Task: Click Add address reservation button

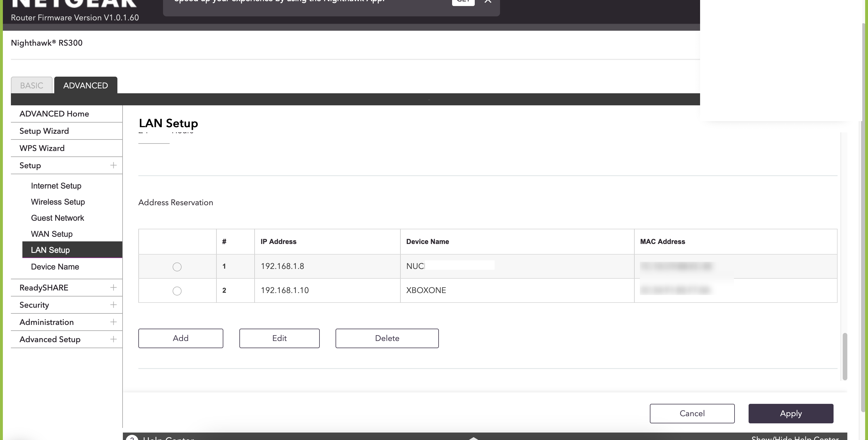Action: [181, 338]
